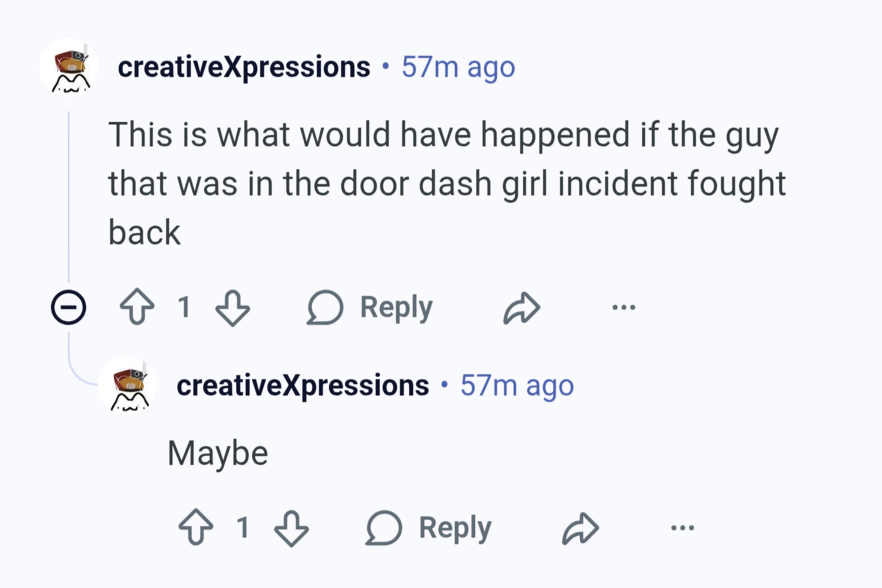This screenshot has width=882, height=588.
Task: Open creativeXpressions profile from top comment
Action: coord(244,68)
